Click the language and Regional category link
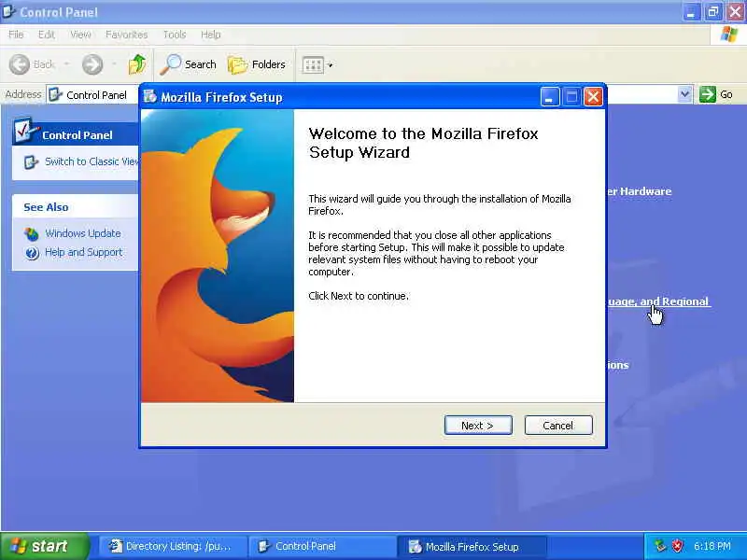The height and width of the screenshot is (560, 747). coord(658,301)
